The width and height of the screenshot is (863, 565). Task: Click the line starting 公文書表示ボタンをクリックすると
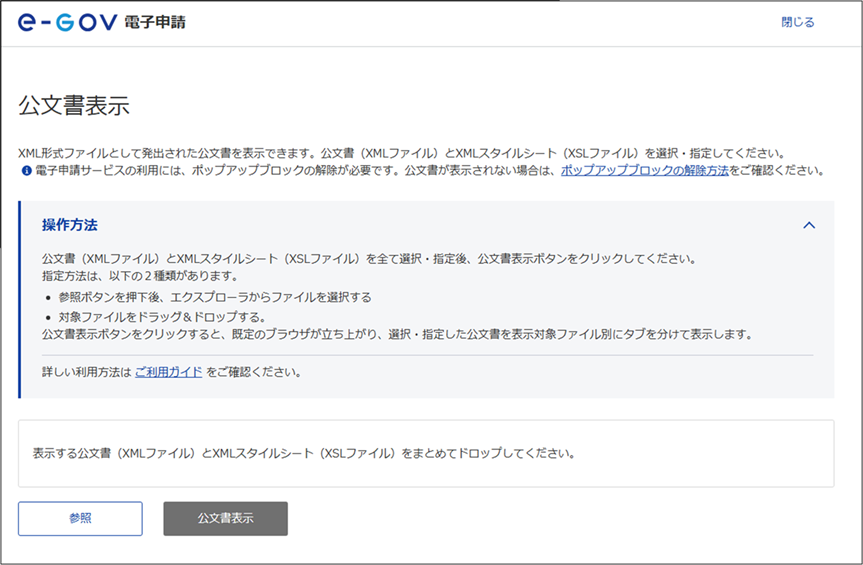tap(397, 334)
